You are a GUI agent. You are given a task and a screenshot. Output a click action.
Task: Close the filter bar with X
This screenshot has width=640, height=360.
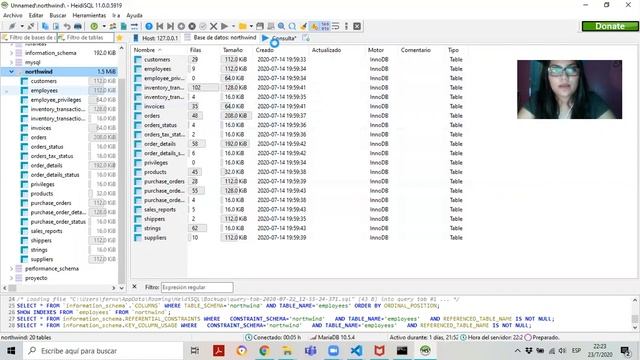[x=134, y=287]
